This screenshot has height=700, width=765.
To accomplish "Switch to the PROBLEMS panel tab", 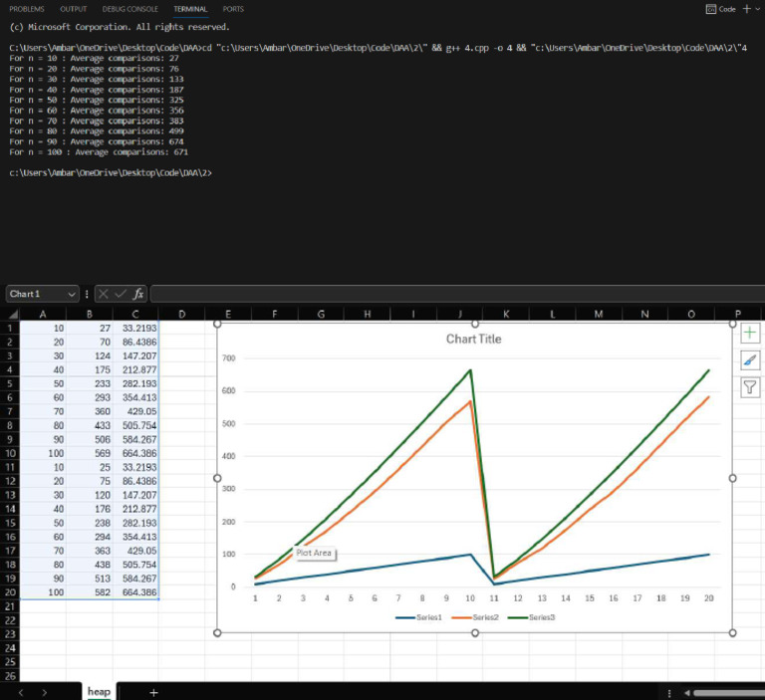I will pos(27,9).
